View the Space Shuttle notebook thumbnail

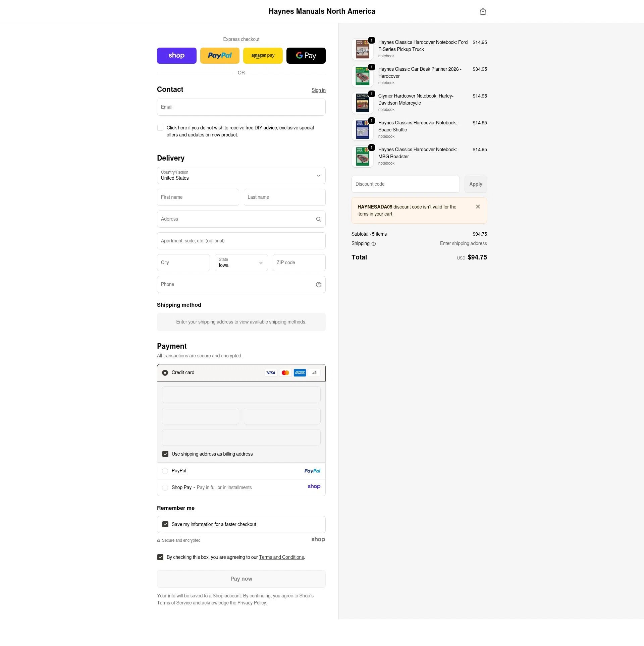pyautogui.click(x=363, y=129)
